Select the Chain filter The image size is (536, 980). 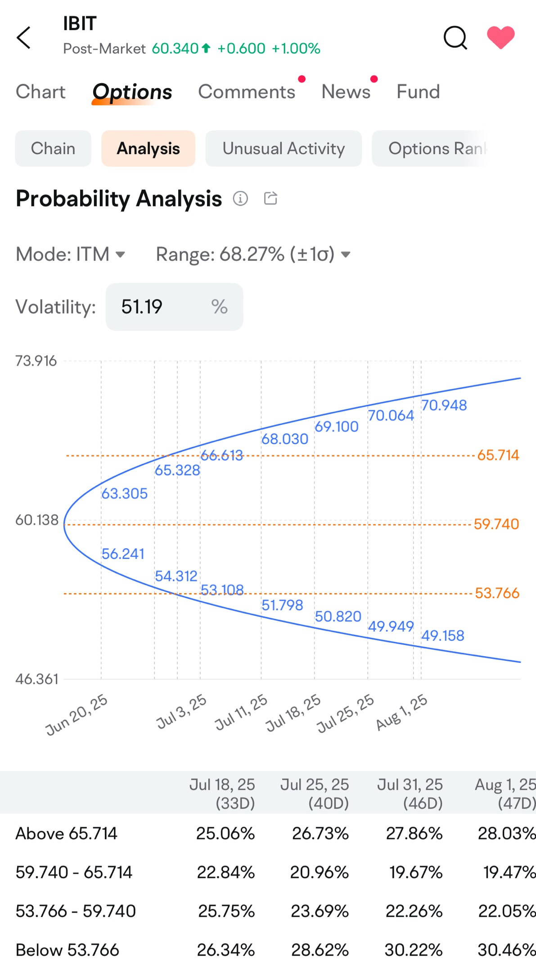(53, 148)
